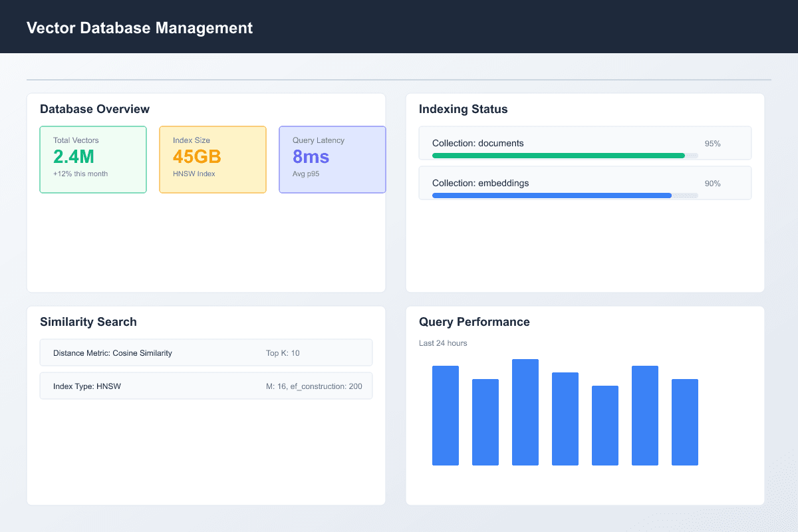798x532 pixels.
Task: Click the Vector Database Management title
Action: point(140,28)
